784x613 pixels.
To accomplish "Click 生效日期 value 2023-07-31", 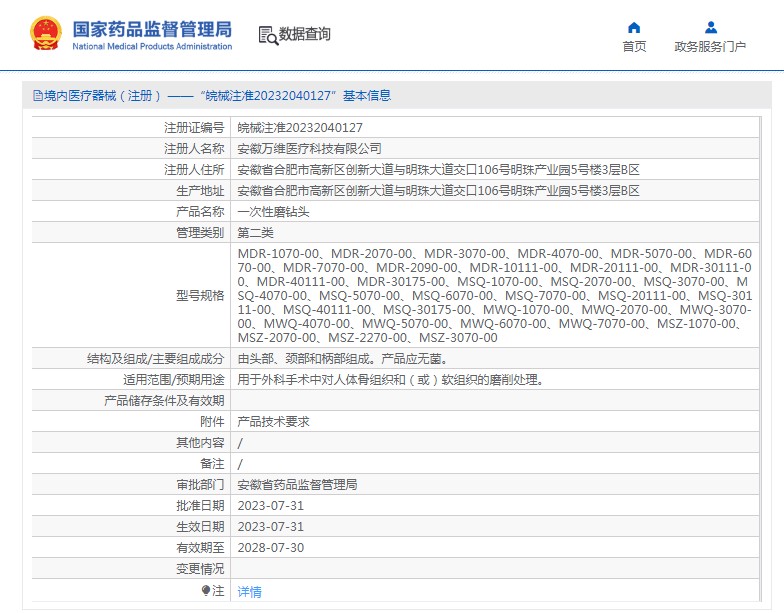I will (x=270, y=526).
